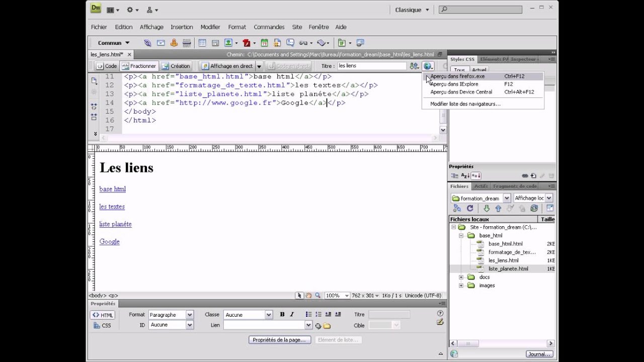Toggle ordered list button
644x362 pixels.
pos(318,315)
